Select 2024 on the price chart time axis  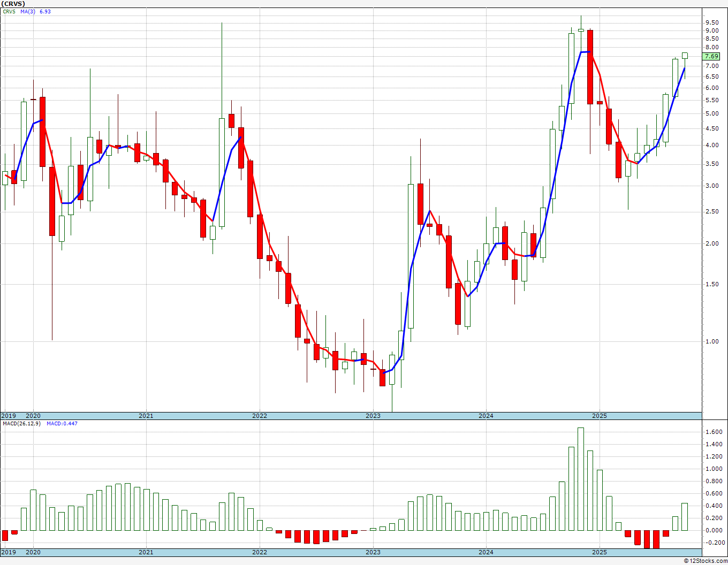click(486, 416)
